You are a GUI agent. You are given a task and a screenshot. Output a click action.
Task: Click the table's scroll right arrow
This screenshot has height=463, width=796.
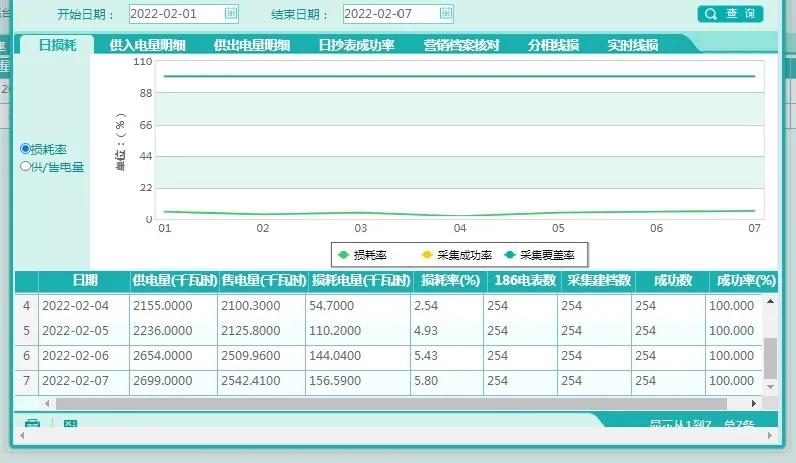(754, 404)
